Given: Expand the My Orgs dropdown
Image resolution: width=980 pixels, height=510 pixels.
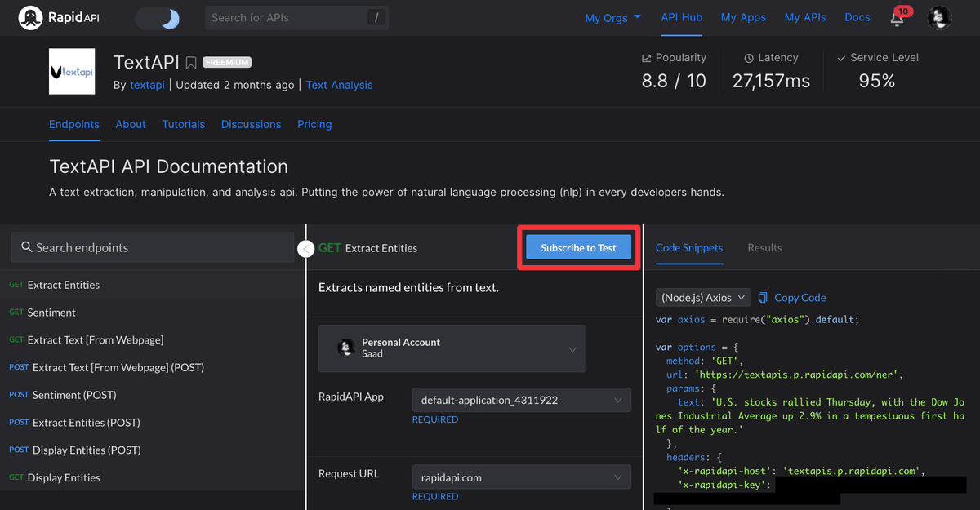Looking at the screenshot, I should click(x=613, y=18).
